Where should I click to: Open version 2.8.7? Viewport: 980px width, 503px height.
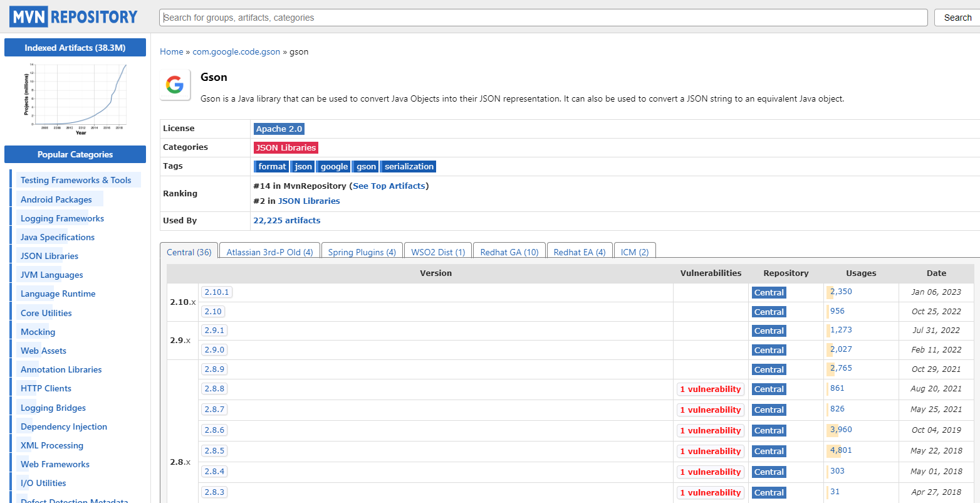[214, 409]
